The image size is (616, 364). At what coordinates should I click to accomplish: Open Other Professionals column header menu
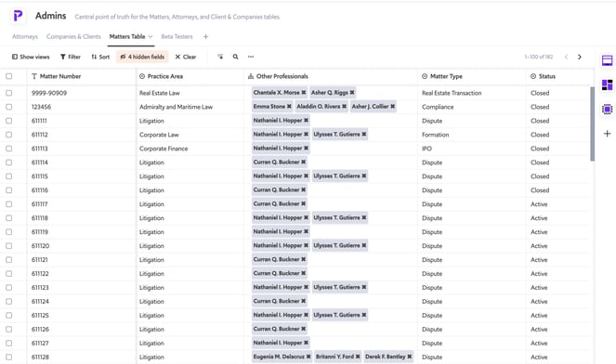pos(331,76)
